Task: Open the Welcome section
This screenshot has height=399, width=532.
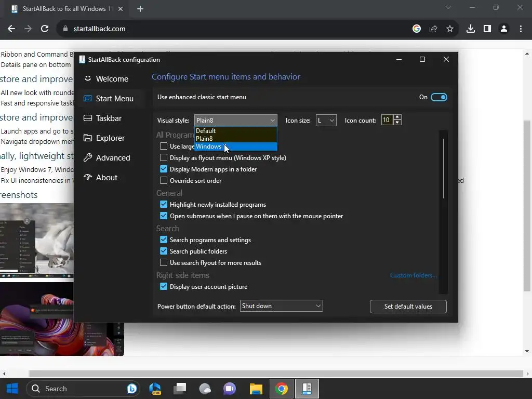Action: click(x=112, y=79)
